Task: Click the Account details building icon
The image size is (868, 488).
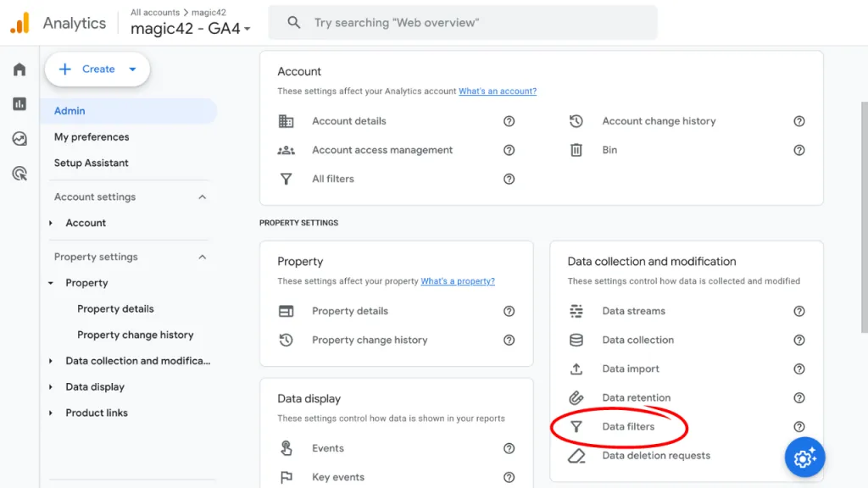Action: [287, 121]
